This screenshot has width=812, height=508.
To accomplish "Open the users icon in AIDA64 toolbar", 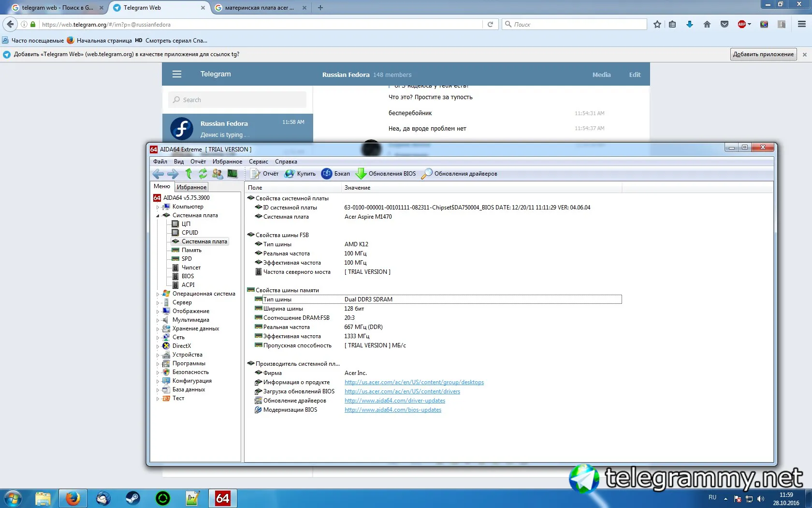I will (x=217, y=174).
